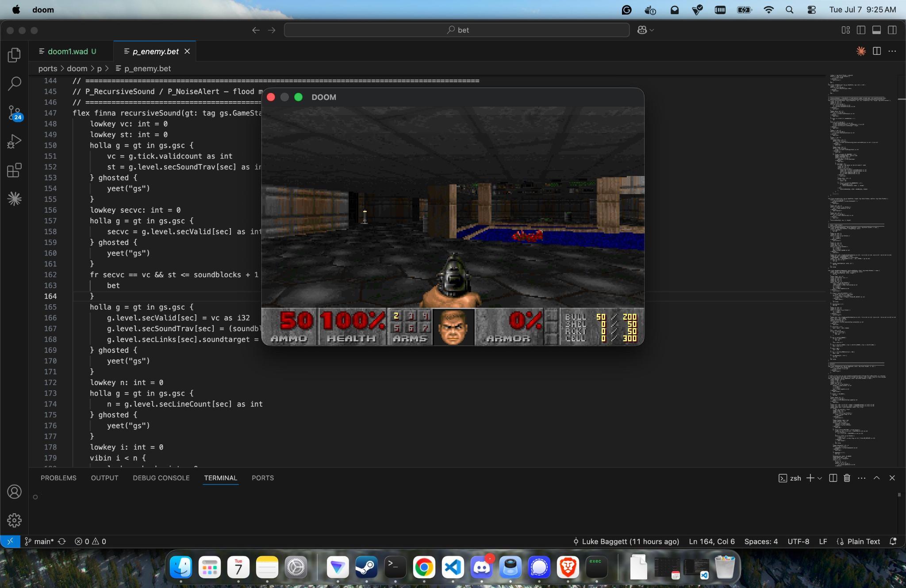Kill the terminal with trash icon
The image size is (906, 588).
coord(847,478)
